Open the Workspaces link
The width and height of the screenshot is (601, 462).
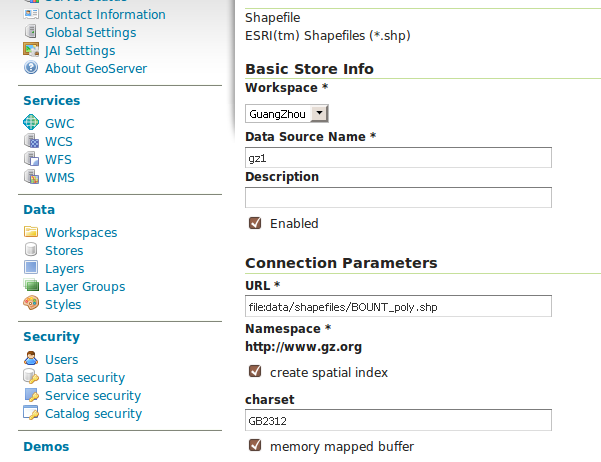tap(80, 232)
